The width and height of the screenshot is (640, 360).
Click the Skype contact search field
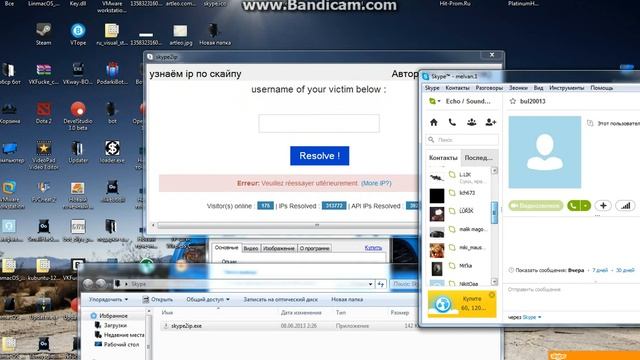(x=462, y=140)
